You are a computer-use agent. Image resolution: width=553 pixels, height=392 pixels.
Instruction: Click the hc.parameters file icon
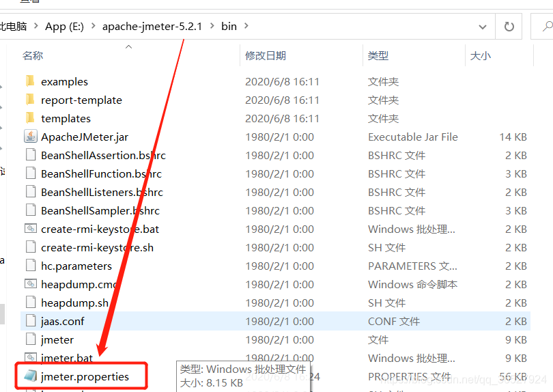[31, 266]
